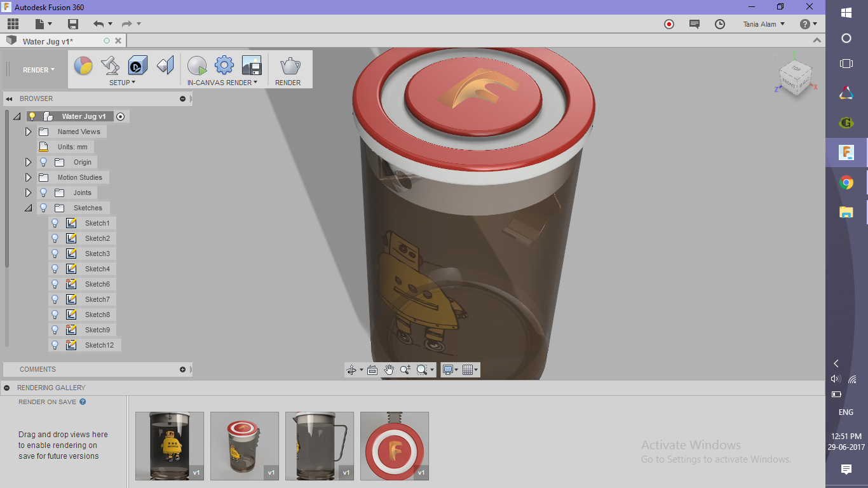Click the ViewCube in the canvas
This screenshot has width=868, height=488.
[796, 78]
